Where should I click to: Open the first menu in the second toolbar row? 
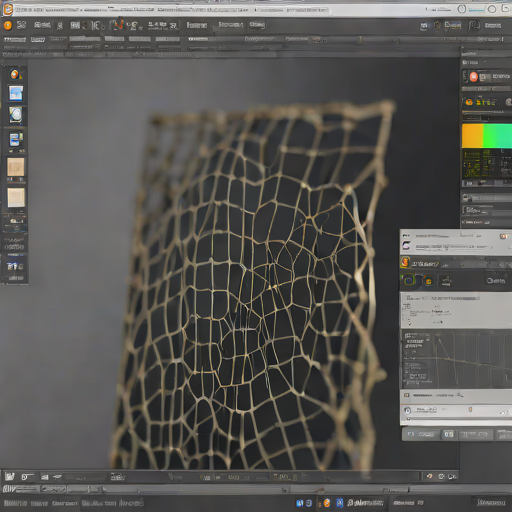click(14, 39)
